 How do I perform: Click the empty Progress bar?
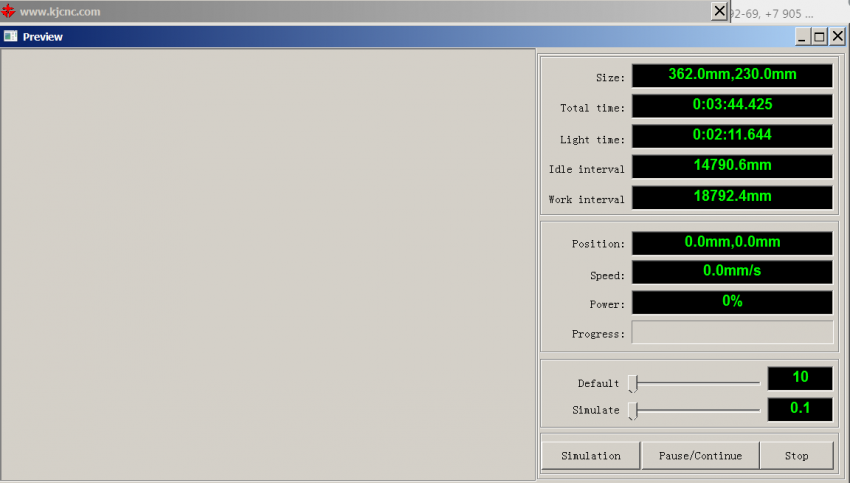click(732, 332)
